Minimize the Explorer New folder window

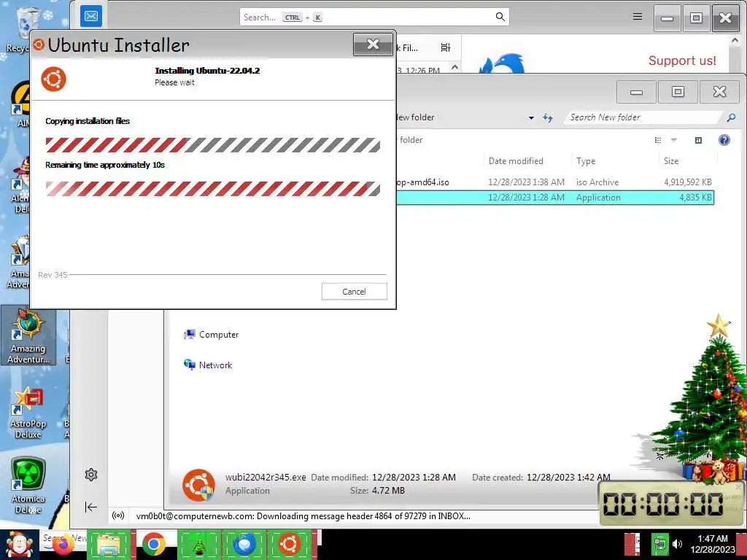(636, 92)
